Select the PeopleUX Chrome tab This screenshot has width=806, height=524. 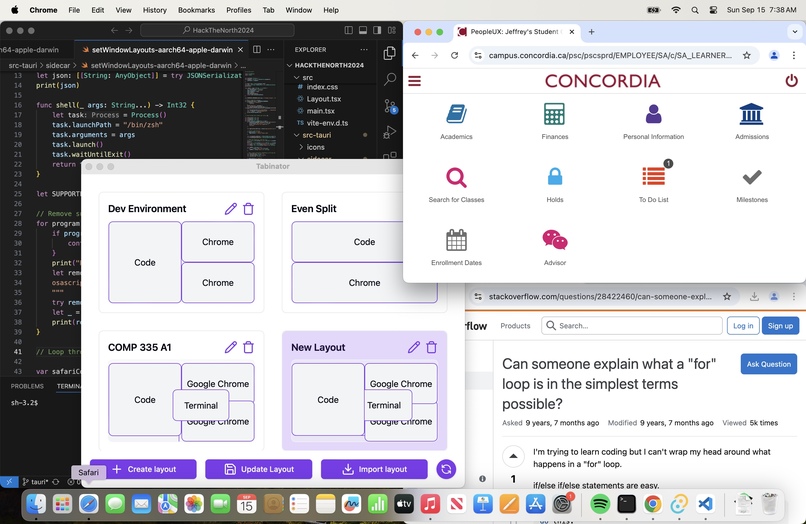click(516, 32)
